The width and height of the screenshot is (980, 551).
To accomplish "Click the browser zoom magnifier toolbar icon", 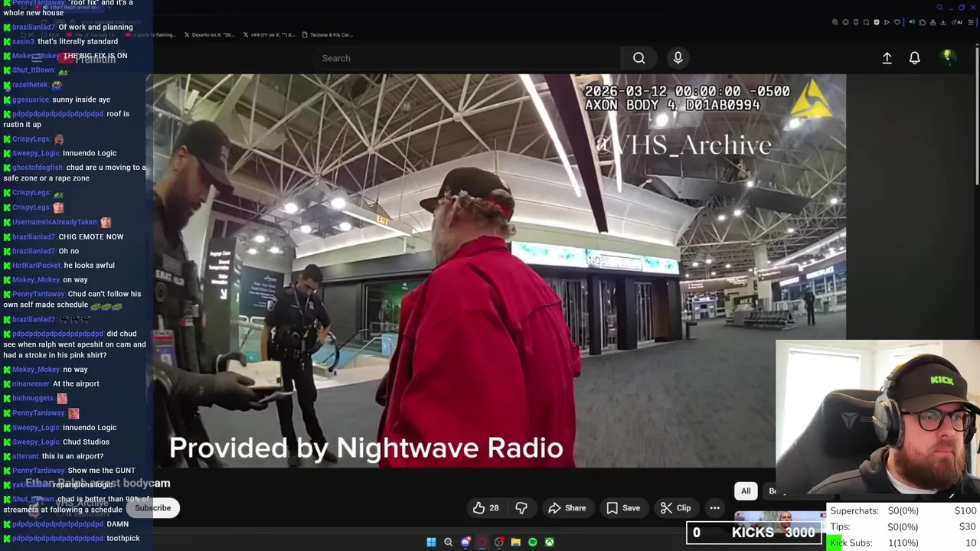I will (x=835, y=22).
